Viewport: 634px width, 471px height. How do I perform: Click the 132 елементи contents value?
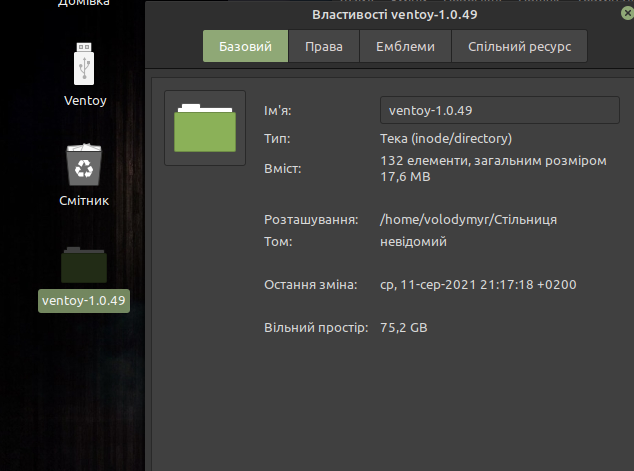[x=493, y=169]
